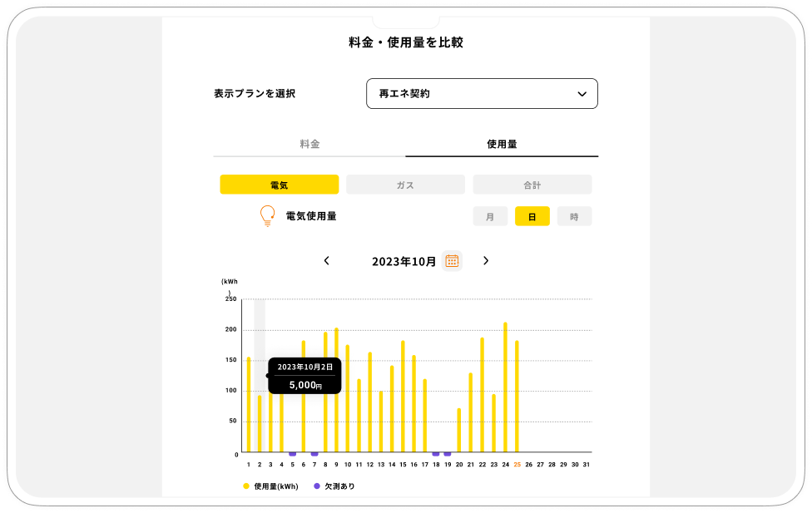Click the tallest bar for day 24

(x=505, y=387)
